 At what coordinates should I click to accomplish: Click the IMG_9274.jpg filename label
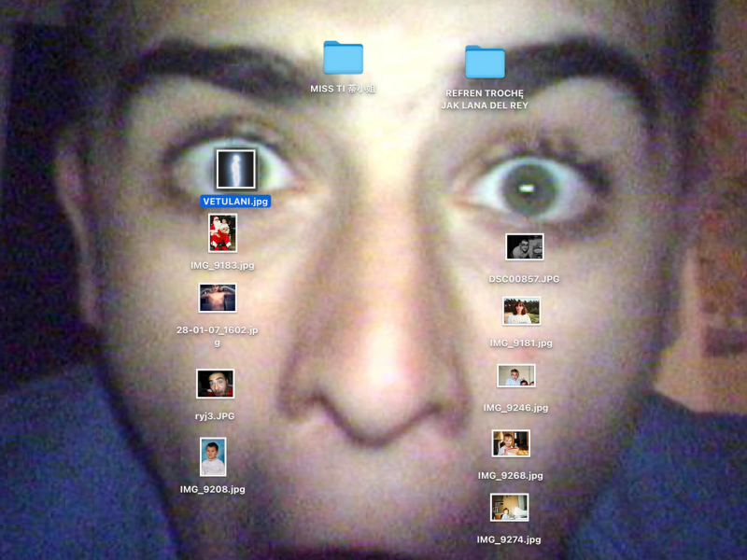pyautogui.click(x=509, y=539)
